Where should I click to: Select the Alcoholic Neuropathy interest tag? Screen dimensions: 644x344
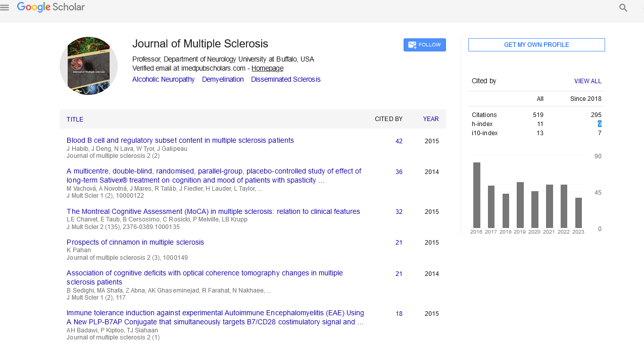pos(163,79)
